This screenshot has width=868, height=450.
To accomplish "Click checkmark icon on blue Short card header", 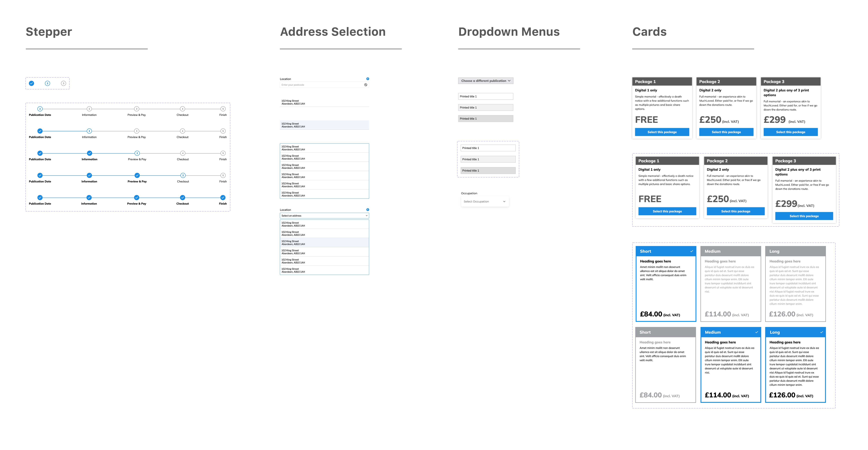I will (x=692, y=251).
